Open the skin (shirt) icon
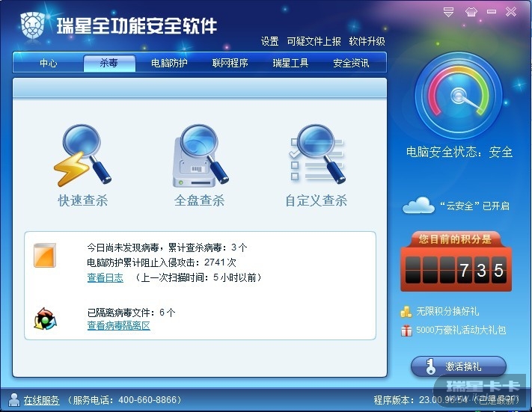 tap(471, 12)
